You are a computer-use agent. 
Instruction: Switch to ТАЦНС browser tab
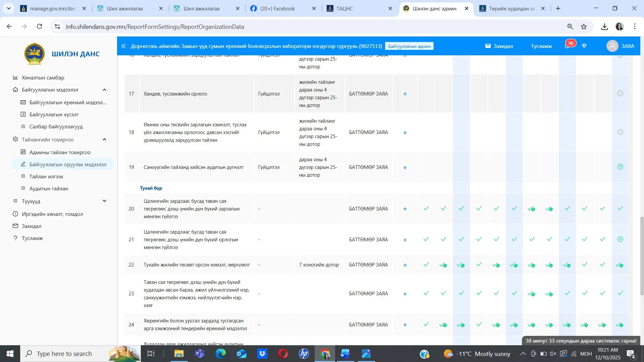344,8
